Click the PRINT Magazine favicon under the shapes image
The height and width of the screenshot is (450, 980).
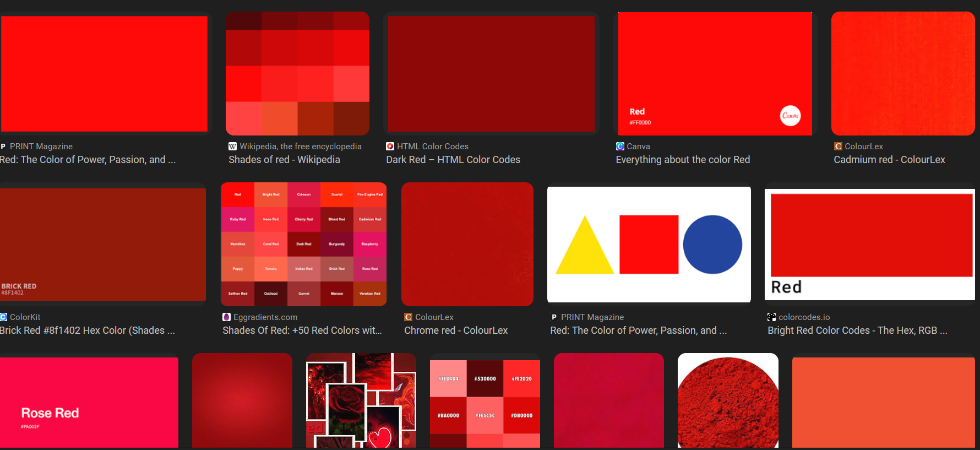click(x=554, y=317)
